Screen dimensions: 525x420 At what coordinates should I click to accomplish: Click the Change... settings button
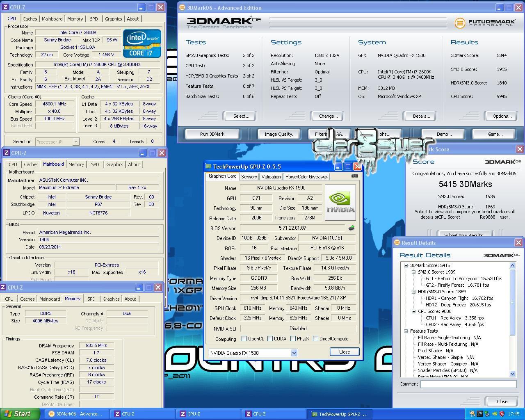328,116
